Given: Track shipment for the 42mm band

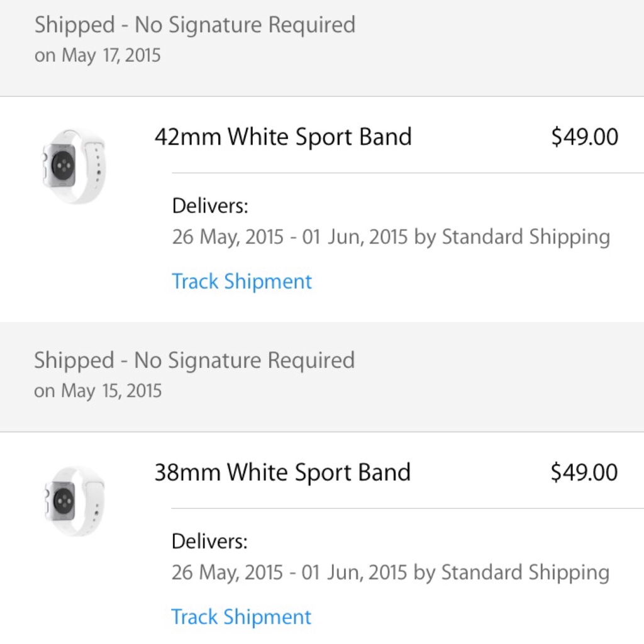Looking at the screenshot, I should pos(241,281).
